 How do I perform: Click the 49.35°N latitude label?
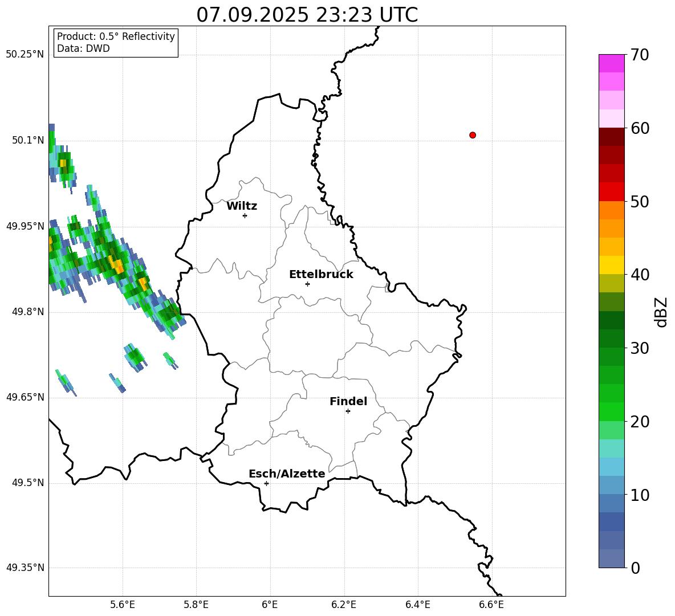coord(25,568)
